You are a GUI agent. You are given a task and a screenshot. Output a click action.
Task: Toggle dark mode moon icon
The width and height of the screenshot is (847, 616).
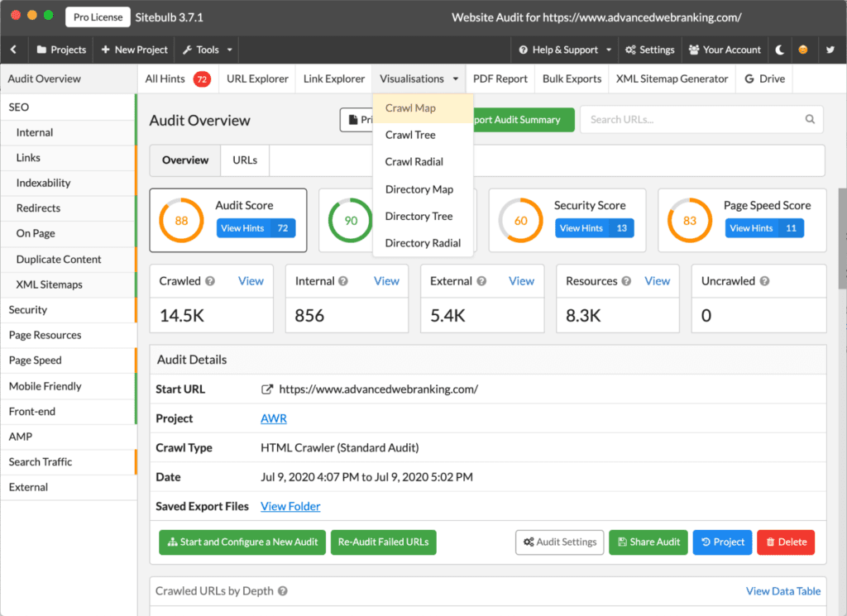[x=779, y=50]
